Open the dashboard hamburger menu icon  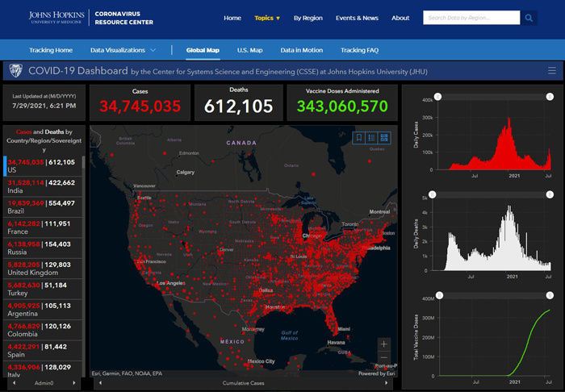(551, 70)
